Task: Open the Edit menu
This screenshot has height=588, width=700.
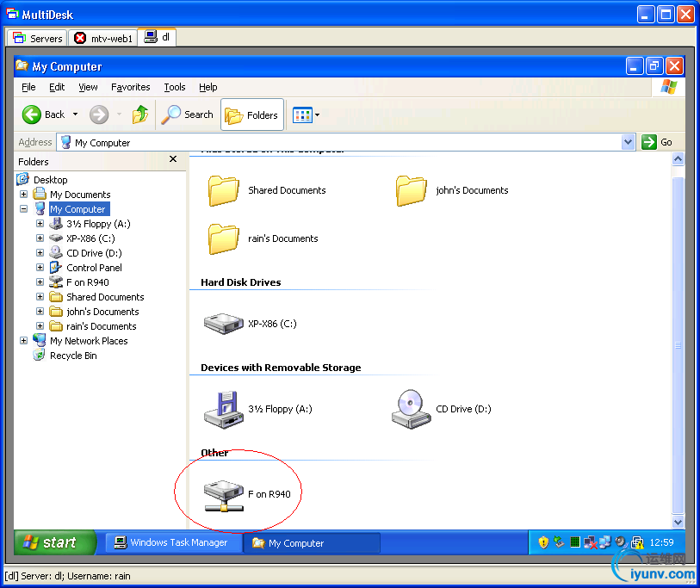Action: coord(57,87)
